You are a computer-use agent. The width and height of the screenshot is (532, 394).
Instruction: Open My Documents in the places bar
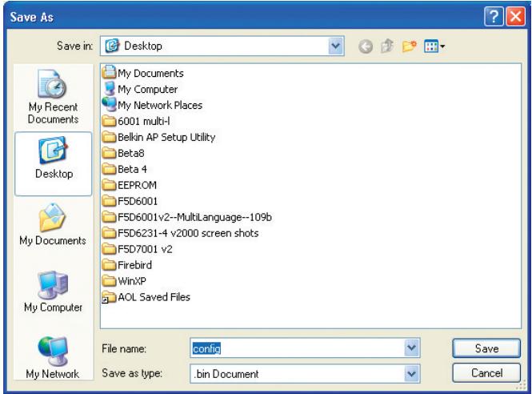tap(53, 225)
